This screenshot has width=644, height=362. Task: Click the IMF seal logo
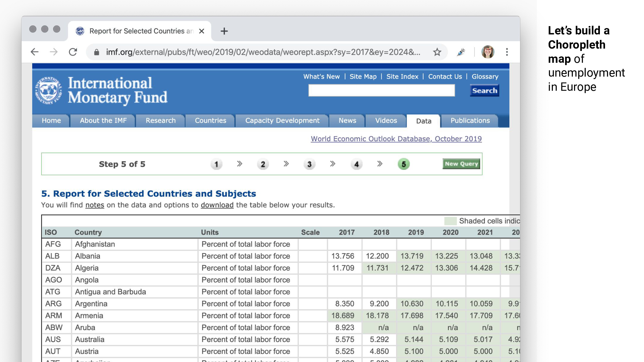[49, 90]
